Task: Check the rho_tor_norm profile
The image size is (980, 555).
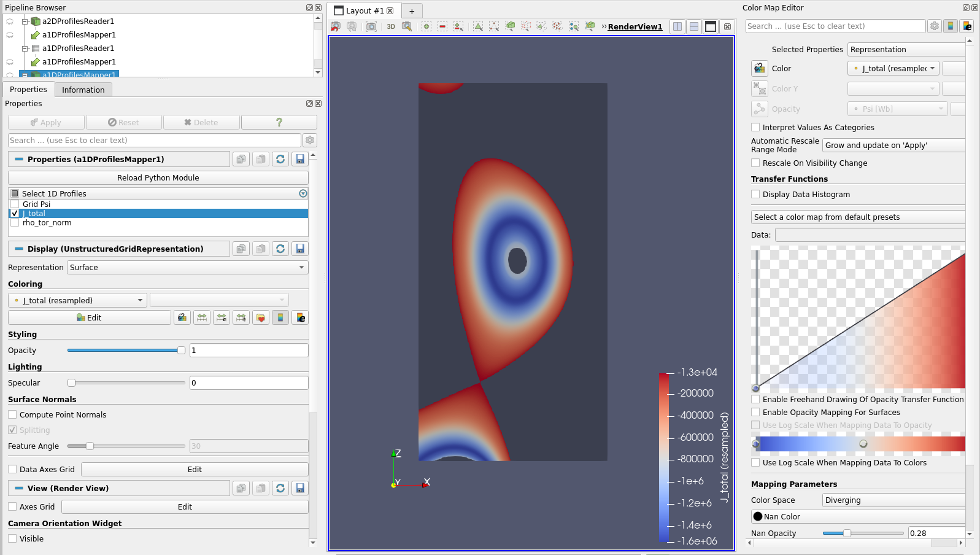Action: (15, 222)
